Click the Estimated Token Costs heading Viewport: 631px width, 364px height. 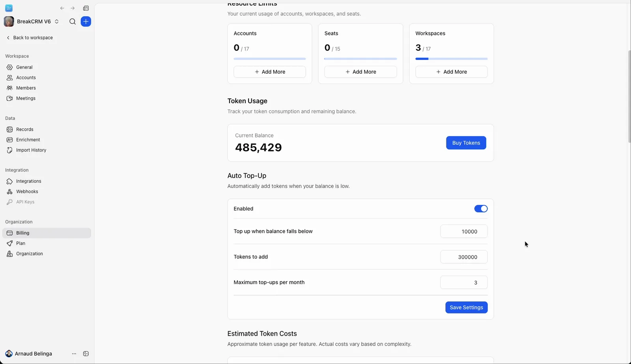coord(262,334)
